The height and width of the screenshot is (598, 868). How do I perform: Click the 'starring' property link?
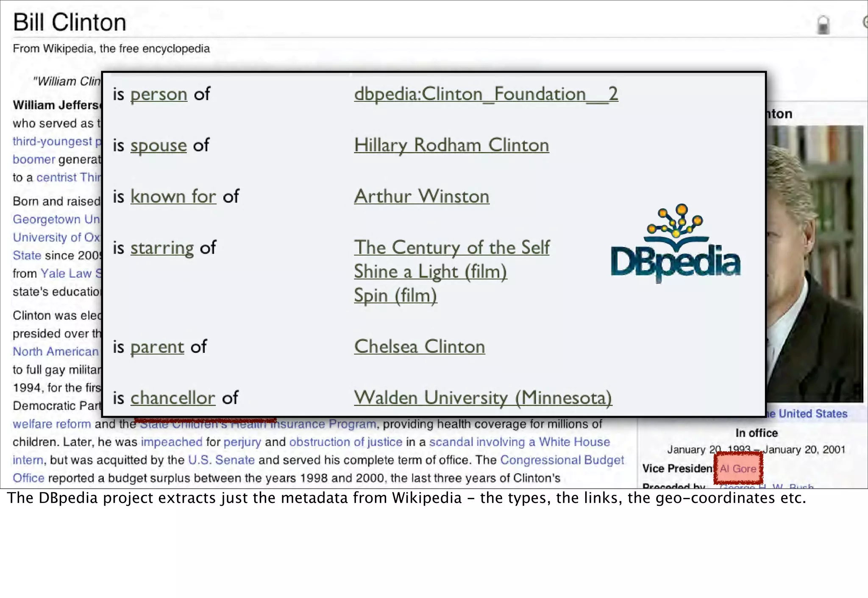tap(162, 248)
